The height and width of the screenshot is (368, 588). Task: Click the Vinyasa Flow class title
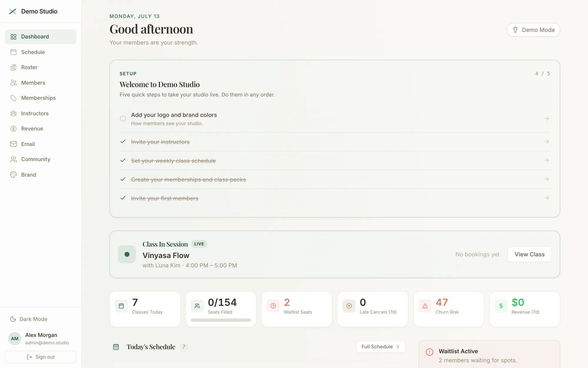click(166, 256)
